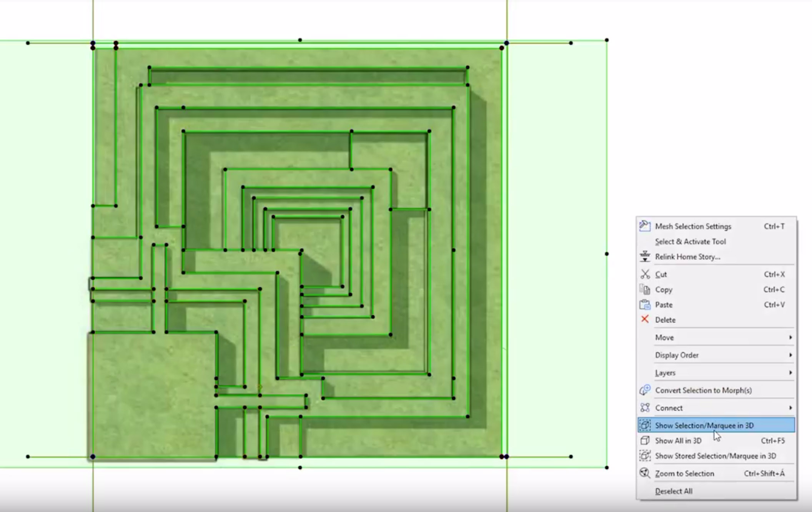Click the Connect icon in the menu
The image size is (812, 512).
(645, 407)
